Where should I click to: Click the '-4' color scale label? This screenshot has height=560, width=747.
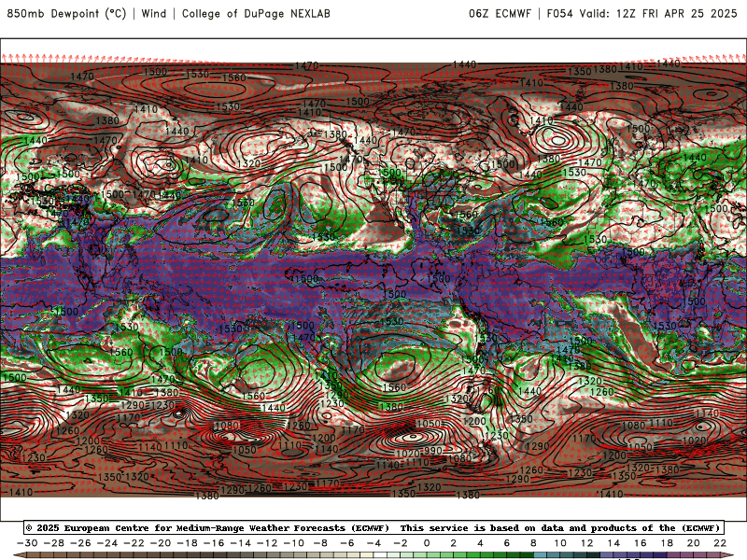[374, 543]
